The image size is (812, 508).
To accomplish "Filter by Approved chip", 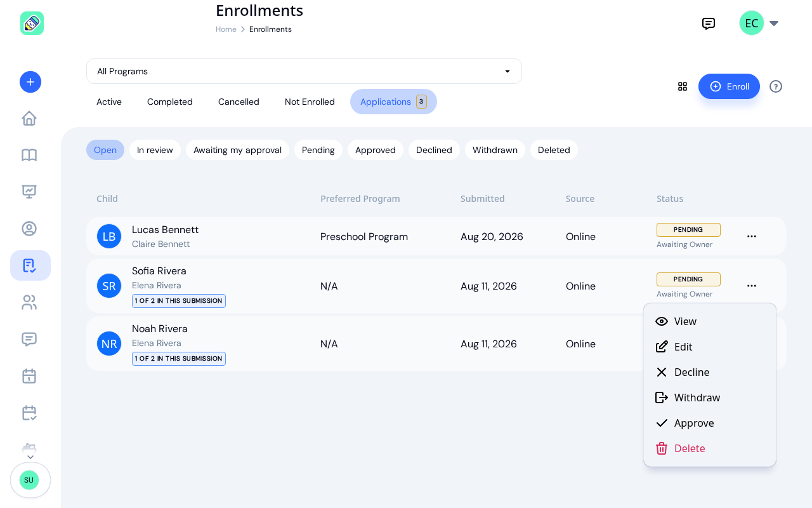I will 376,150.
